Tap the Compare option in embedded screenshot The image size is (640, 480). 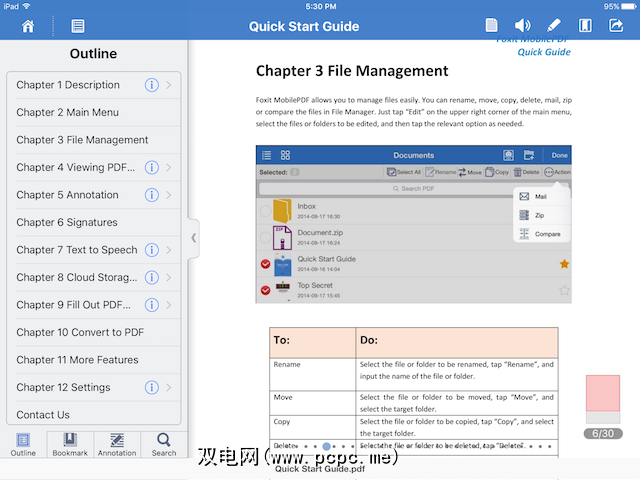541,234
